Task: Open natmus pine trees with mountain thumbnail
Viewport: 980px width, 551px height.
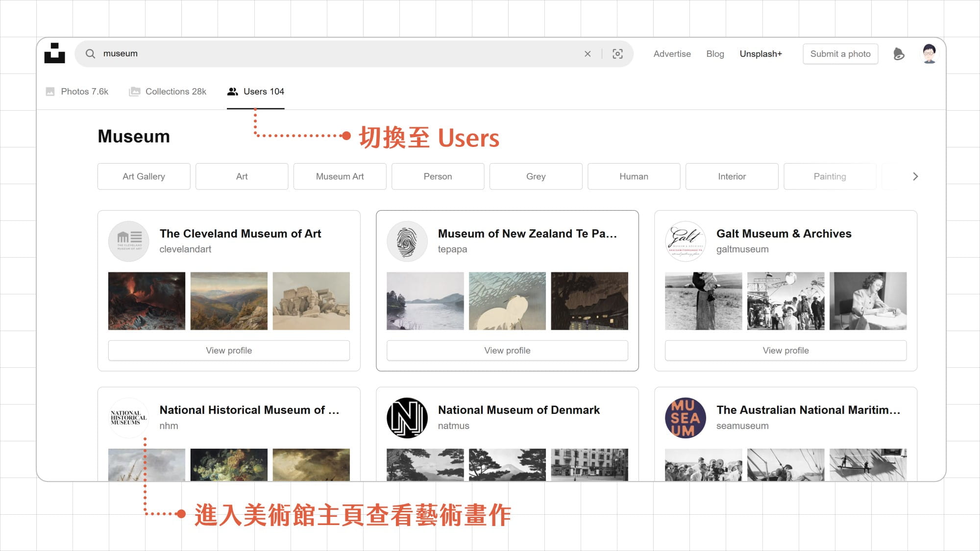Action: (507, 464)
